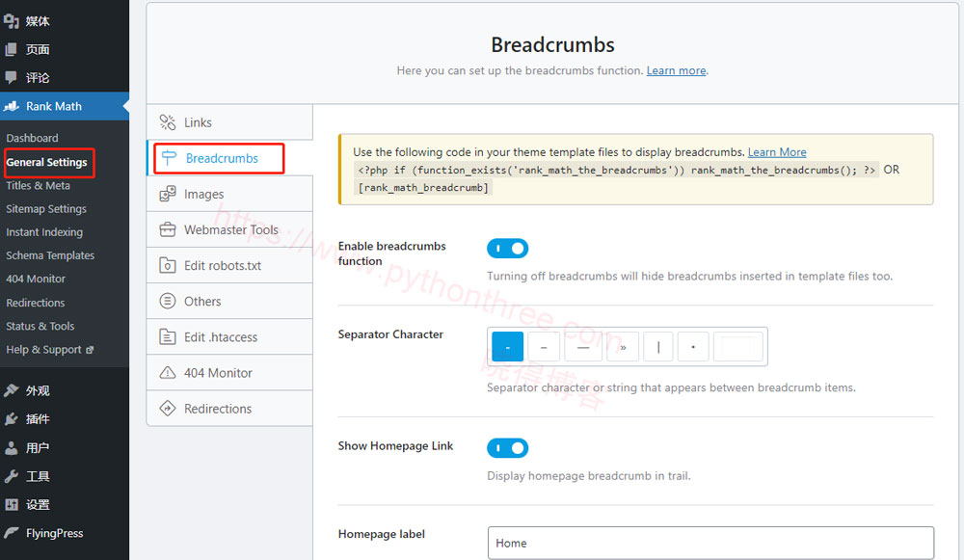Image resolution: width=964 pixels, height=560 pixels.
Task: Click the Appearance paintbrush icon
Action: click(11, 390)
